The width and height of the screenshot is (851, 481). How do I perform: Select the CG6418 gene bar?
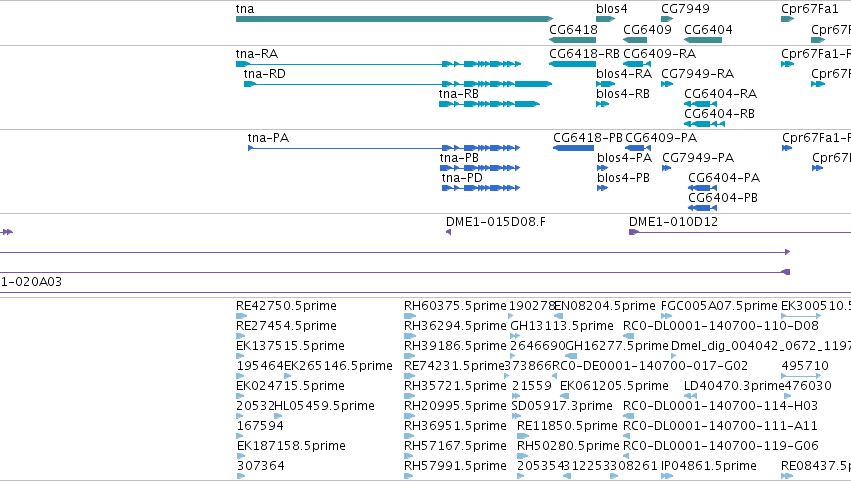(573, 40)
